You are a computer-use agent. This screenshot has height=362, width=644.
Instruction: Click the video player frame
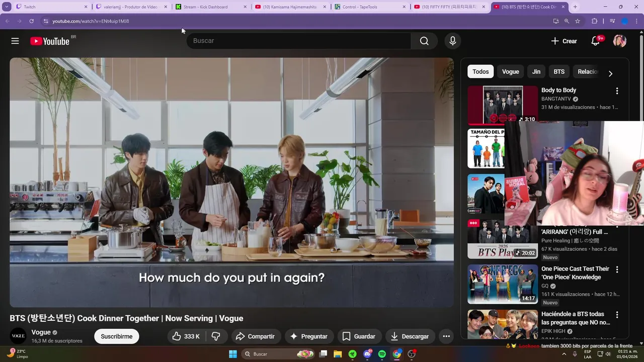(231, 182)
